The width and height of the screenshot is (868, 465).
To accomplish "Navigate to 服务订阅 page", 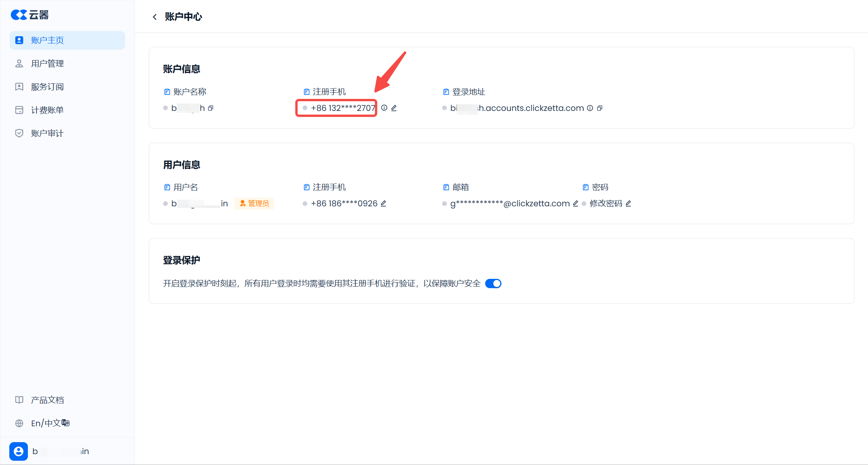I will click(47, 87).
